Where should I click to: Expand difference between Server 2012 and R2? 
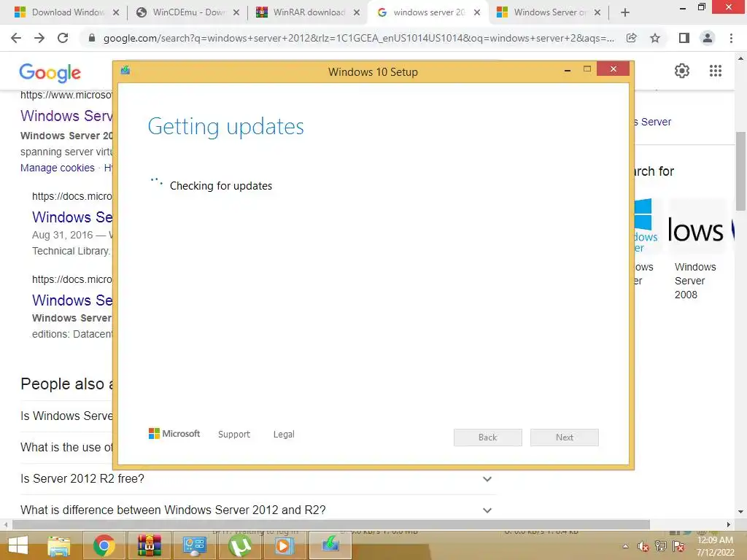click(258, 510)
